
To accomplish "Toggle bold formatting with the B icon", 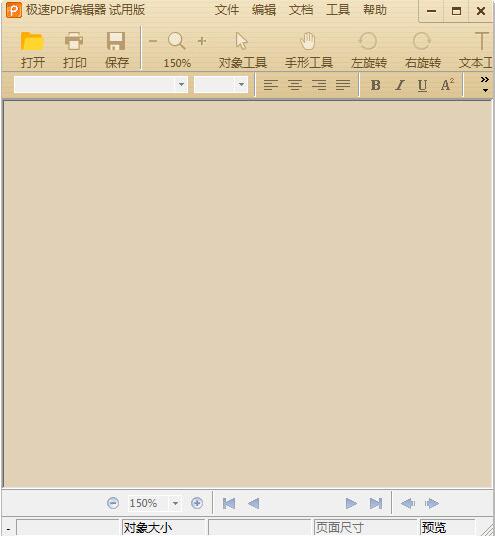I will [375, 85].
